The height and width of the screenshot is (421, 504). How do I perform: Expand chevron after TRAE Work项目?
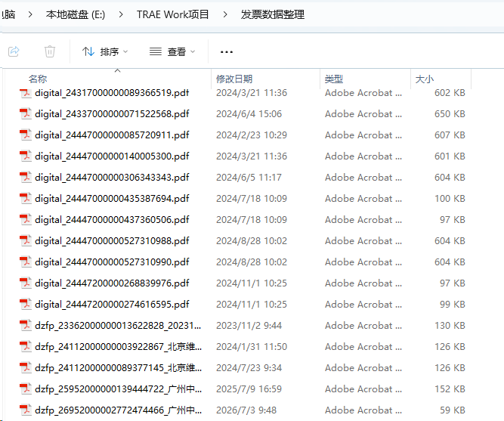click(225, 14)
